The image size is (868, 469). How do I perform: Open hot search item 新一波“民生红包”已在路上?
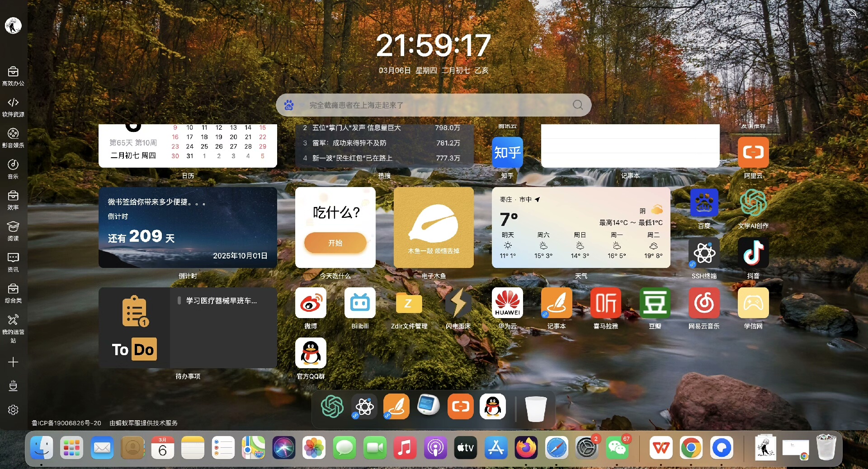click(352, 158)
